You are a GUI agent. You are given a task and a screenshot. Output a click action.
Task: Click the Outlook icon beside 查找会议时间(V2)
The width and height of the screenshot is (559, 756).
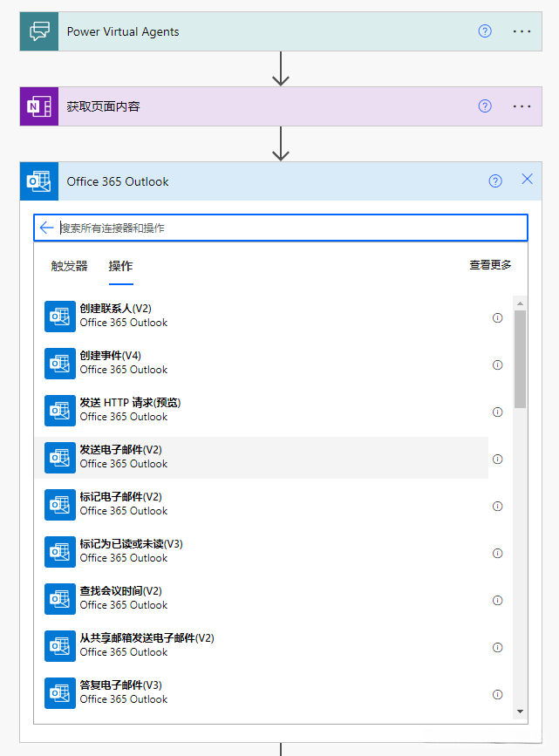click(60, 599)
